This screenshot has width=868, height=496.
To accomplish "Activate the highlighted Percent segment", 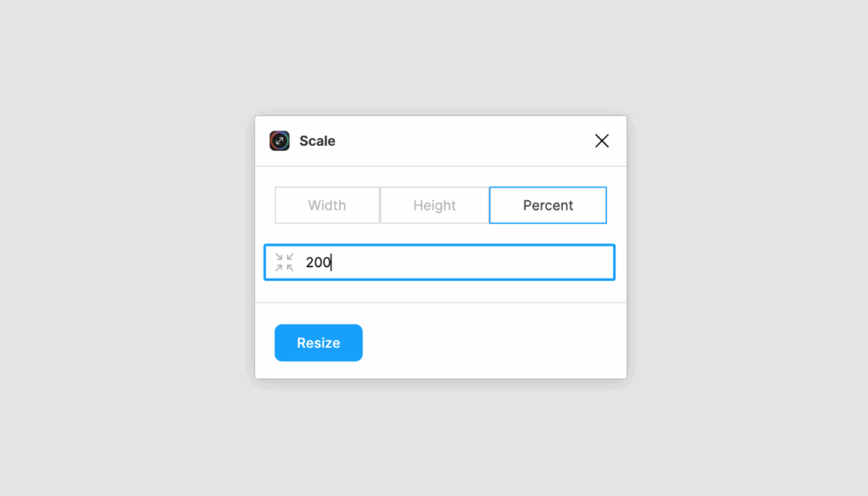I will [x=548, y=205].
